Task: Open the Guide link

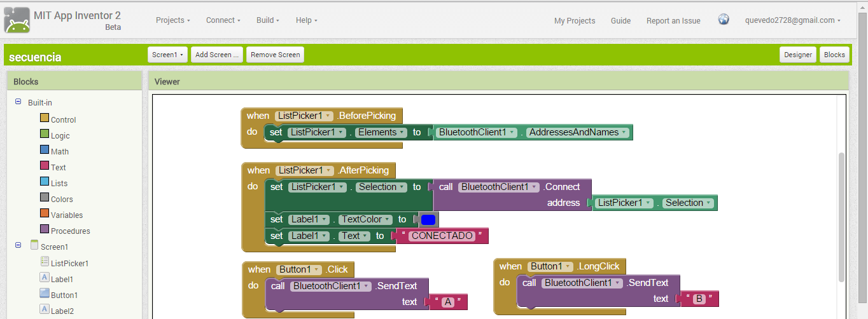Action: 620,21
